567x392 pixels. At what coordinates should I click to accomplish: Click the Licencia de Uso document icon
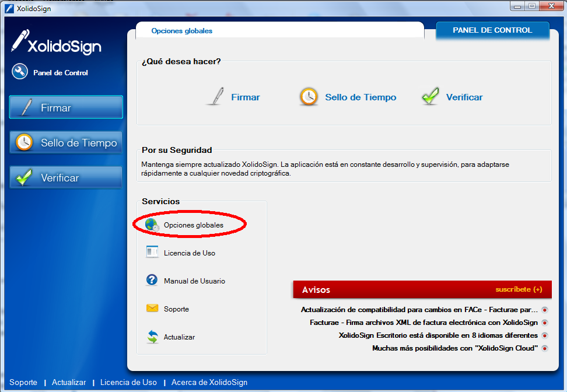152,252
